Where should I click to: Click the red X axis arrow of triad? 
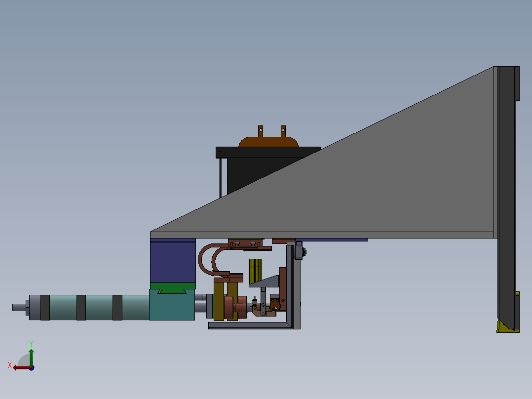click(x=21, y=368)
